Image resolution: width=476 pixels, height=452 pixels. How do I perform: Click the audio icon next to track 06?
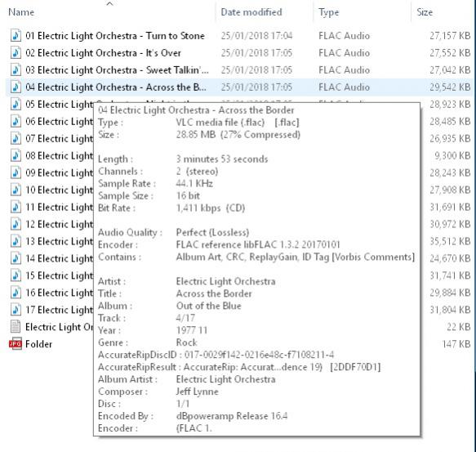(x=16, y=121)
